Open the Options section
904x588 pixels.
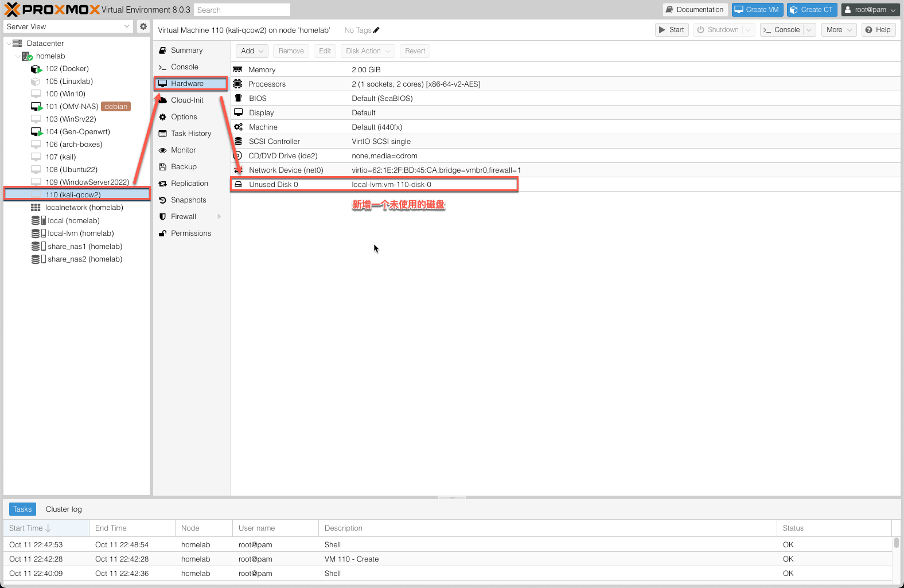[192, 117]
